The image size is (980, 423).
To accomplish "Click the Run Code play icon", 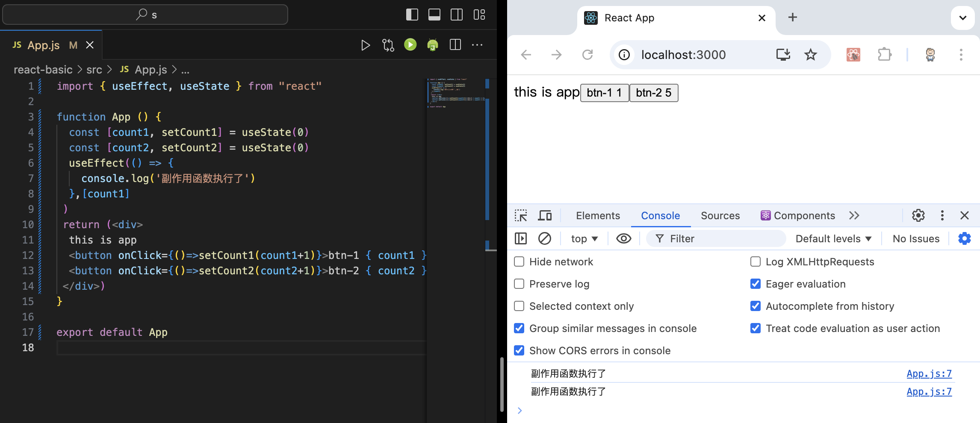I will [x=365, y=45].
